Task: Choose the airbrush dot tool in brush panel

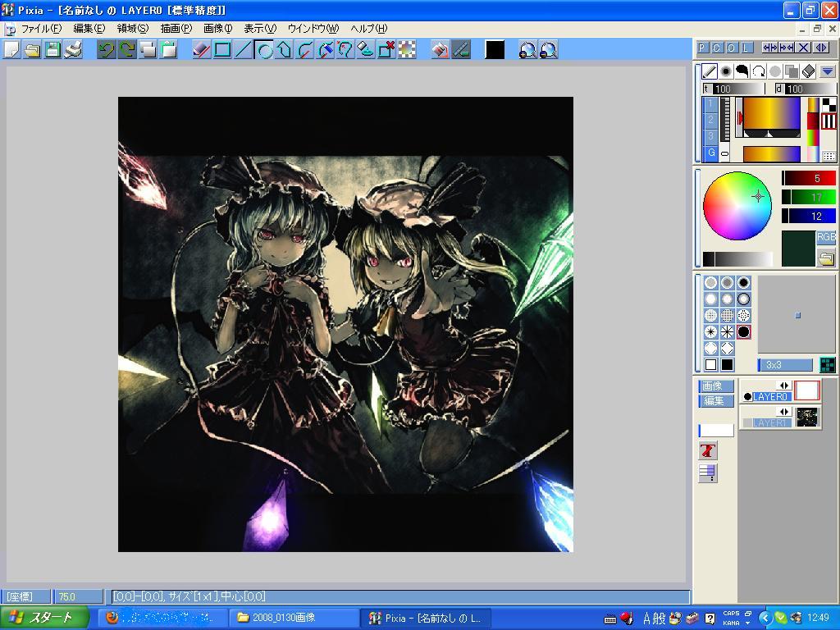Action: [x=726, y=71]
